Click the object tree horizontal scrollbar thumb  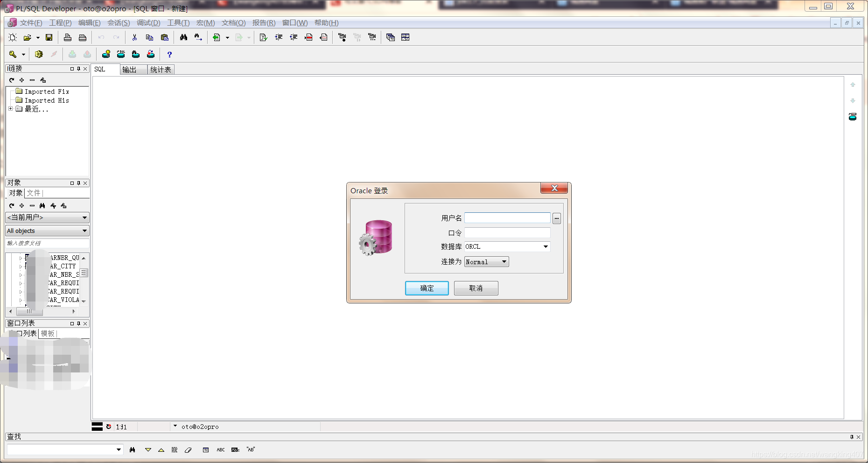click(x=29, y=311)
